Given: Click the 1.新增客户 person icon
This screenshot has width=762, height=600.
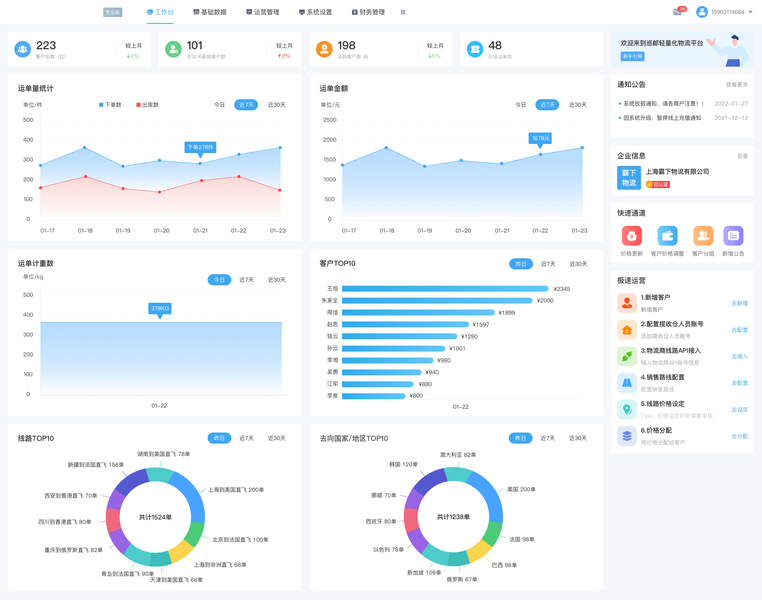Looking at the screenshot, I should (x=627, y=303).
